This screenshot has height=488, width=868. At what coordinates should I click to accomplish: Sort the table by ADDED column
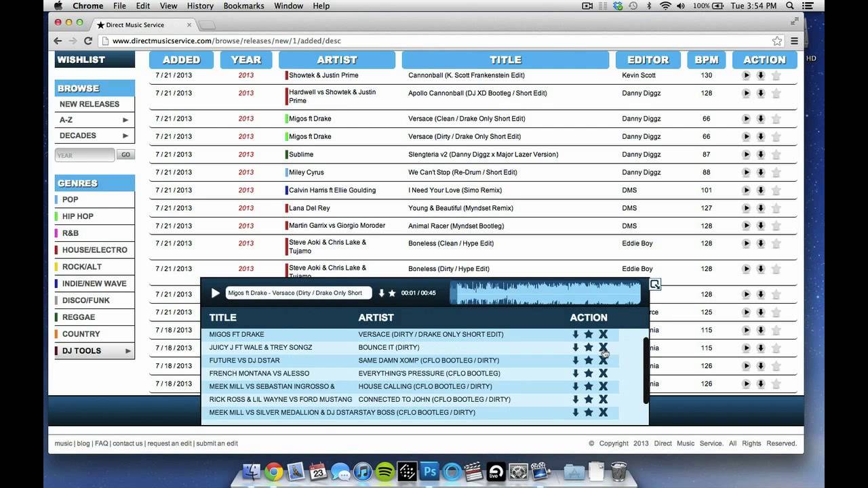(181, 60)
